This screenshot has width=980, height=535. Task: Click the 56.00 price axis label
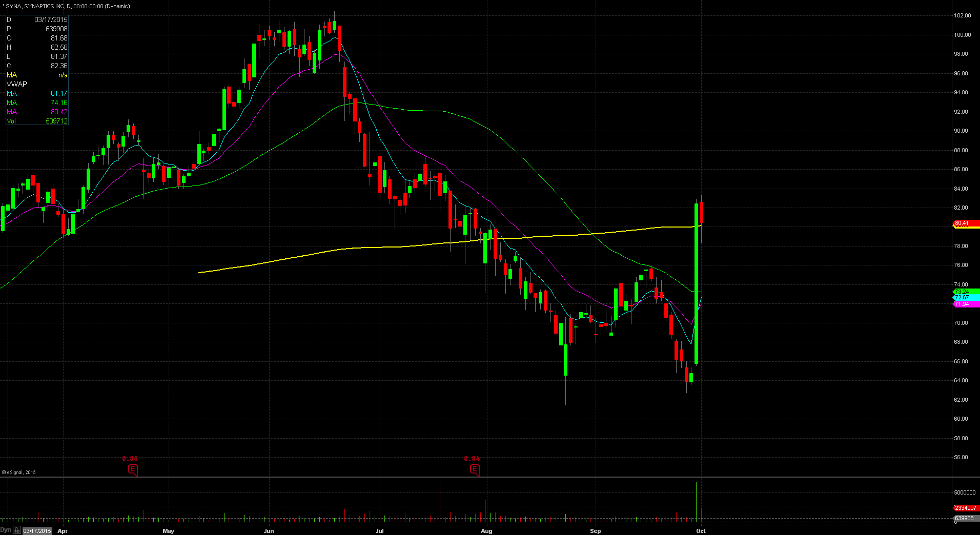[x=961, y=457]
